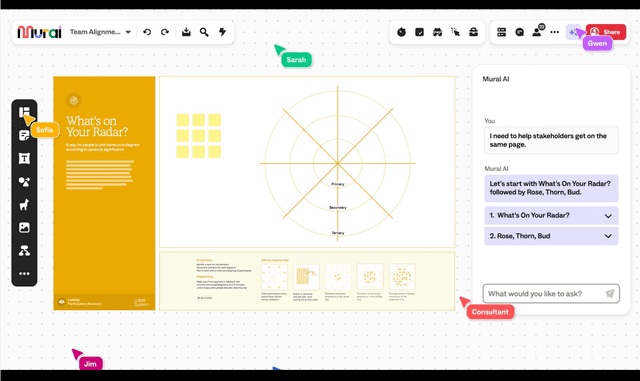Click the lightning bolt quick actions icon
Screen dimensions: 640x381
(222, 32)
